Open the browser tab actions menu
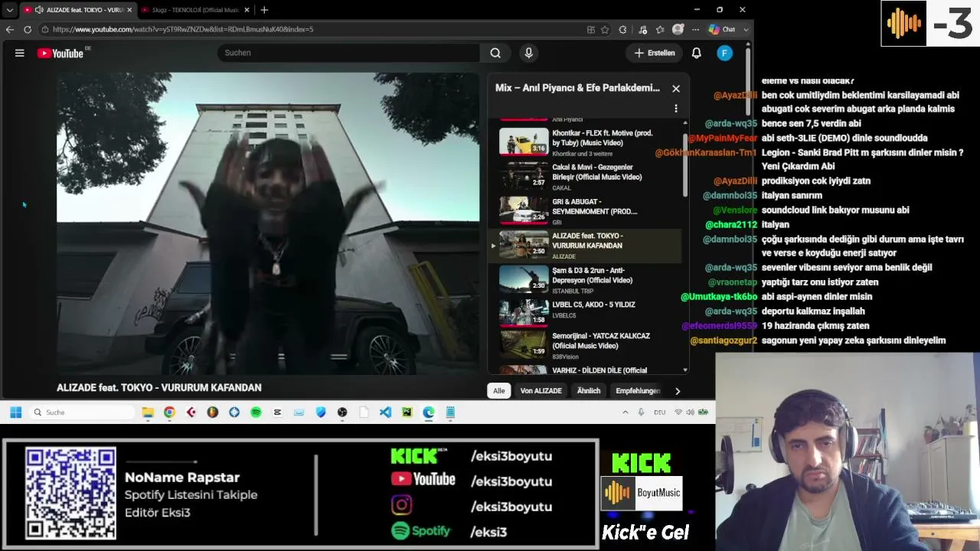 (9, 10)
